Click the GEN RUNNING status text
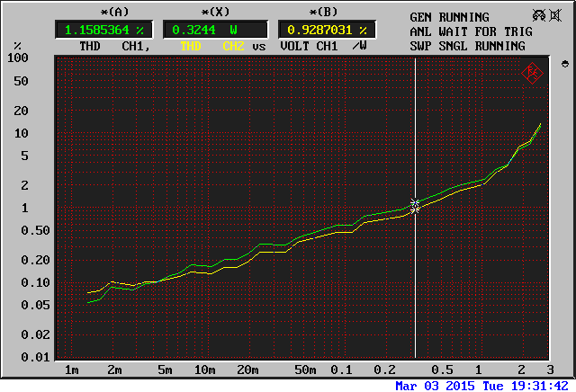Screen dimensions: 576x392 coord(449,17)
